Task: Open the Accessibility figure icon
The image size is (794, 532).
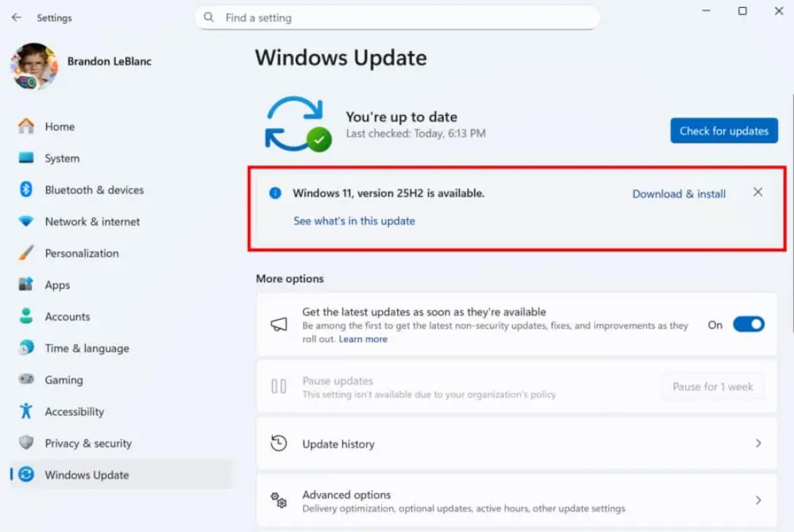Action: [x=26, y=411]
